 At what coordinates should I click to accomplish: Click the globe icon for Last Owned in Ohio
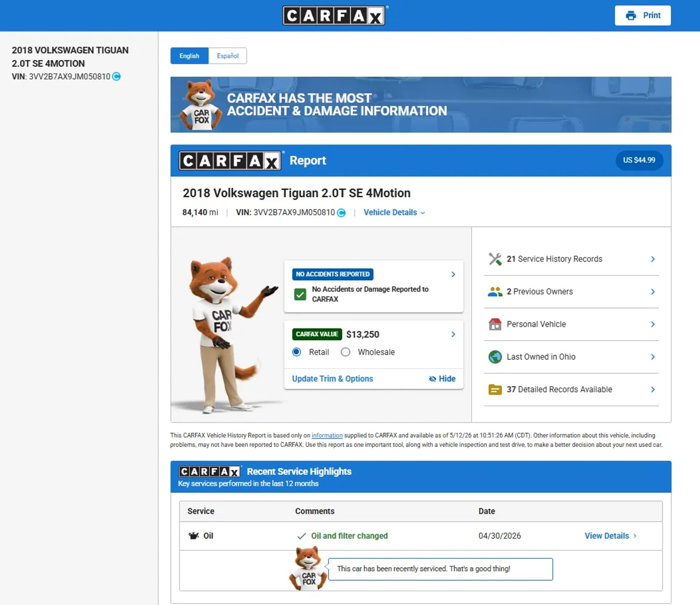click(x=495, y=357)
